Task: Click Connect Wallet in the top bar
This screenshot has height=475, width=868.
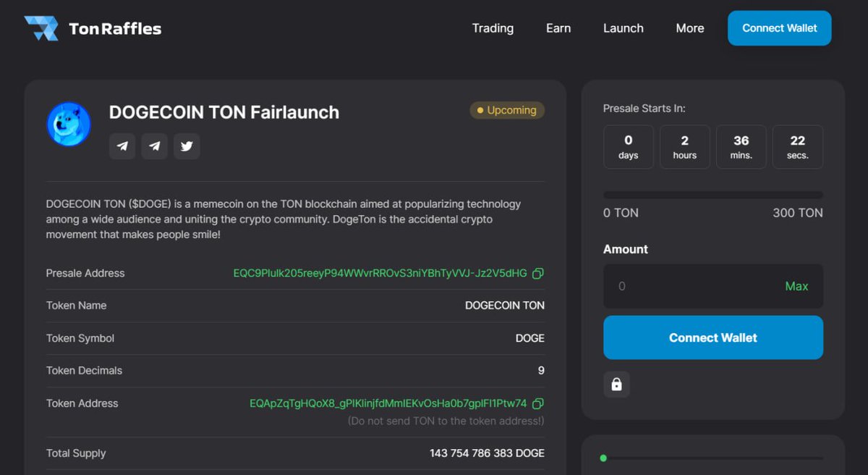Action: [779, 28]
